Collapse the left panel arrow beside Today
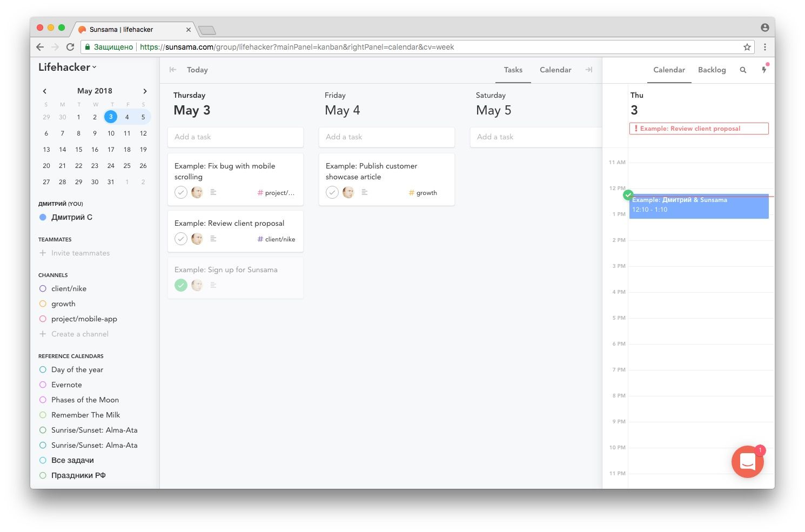 [x=173, y=70]
